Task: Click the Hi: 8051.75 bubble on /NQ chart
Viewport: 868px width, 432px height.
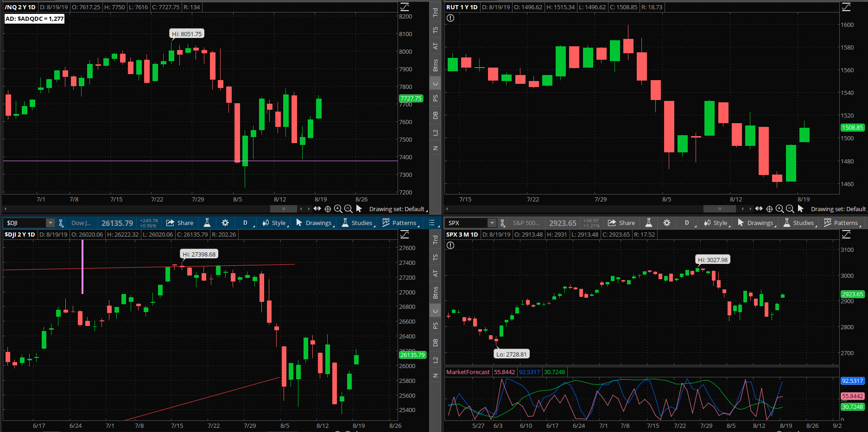Action: click(x=187, y=34)
